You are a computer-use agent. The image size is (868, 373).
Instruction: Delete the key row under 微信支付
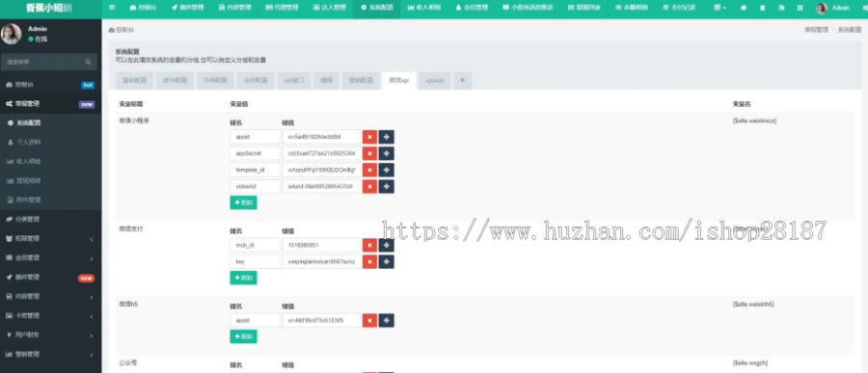pos(369,262)
